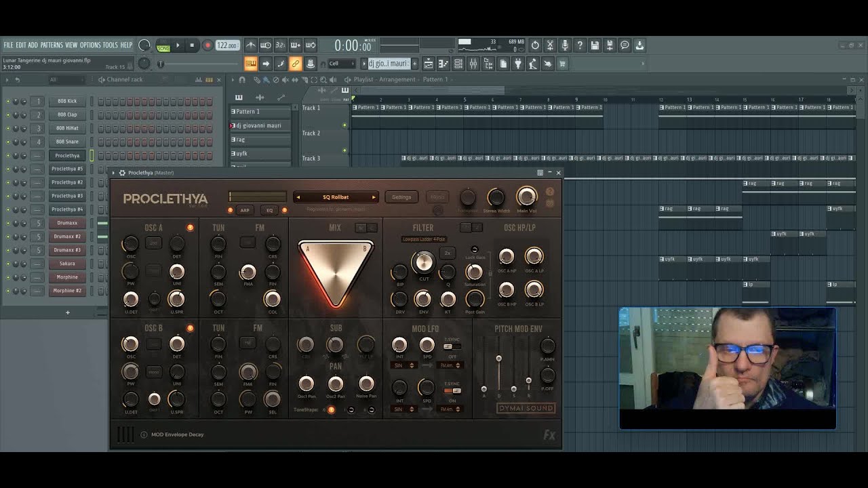
Task: Open the FILE menu
Action: 8,45
